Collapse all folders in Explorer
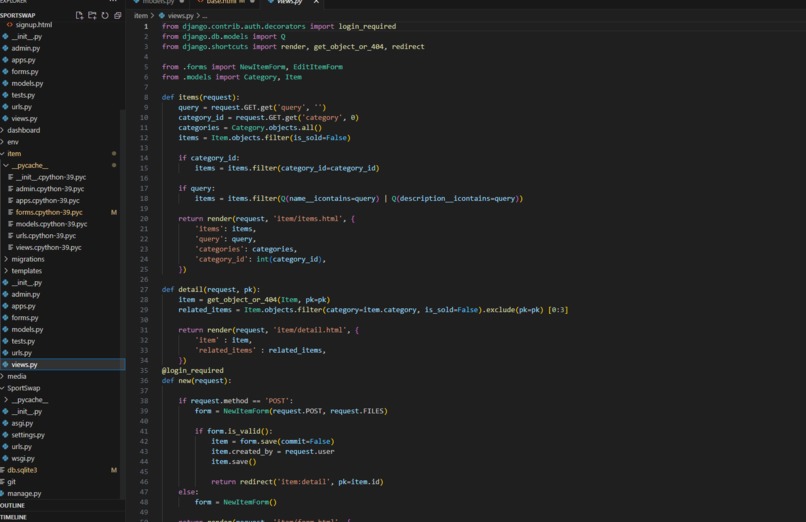 point(118,15)
